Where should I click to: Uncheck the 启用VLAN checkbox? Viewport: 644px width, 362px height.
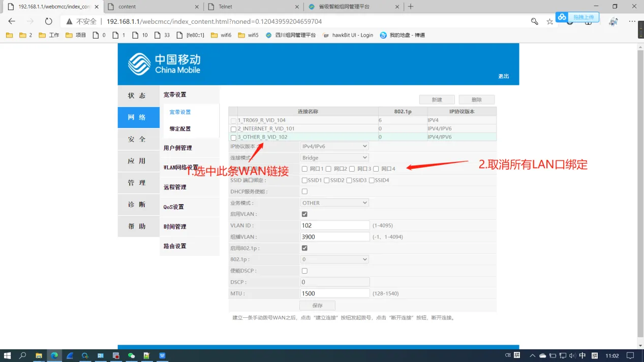point(304,214)
